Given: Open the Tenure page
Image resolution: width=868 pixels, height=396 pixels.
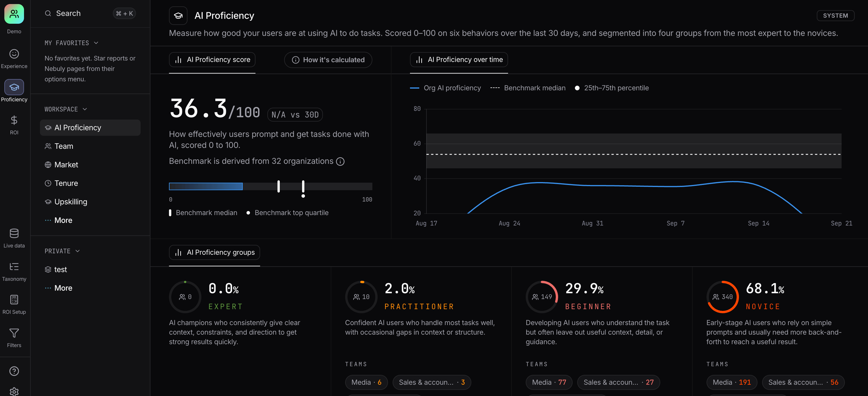Looking at the screenshot, I should tap(90, 183).
